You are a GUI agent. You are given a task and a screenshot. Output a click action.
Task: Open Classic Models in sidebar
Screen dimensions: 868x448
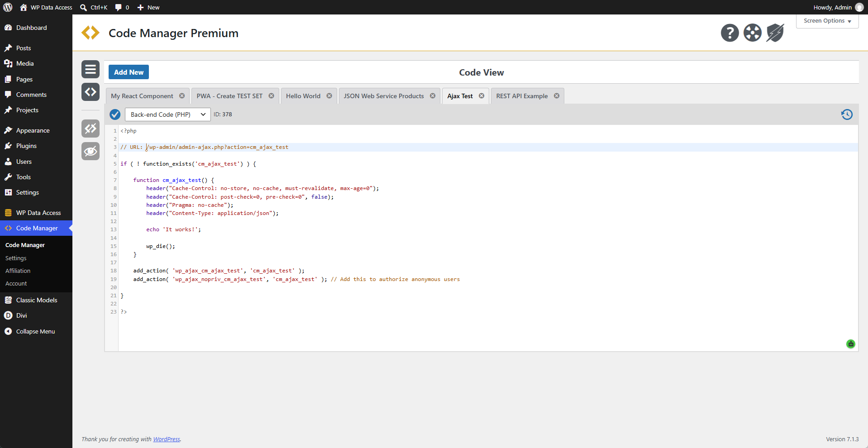[x=36, y=300]
